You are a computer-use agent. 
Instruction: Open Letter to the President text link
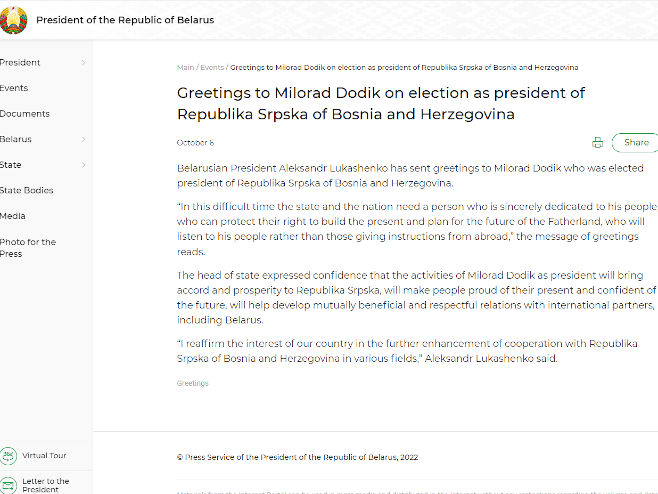tap(46, 485)
